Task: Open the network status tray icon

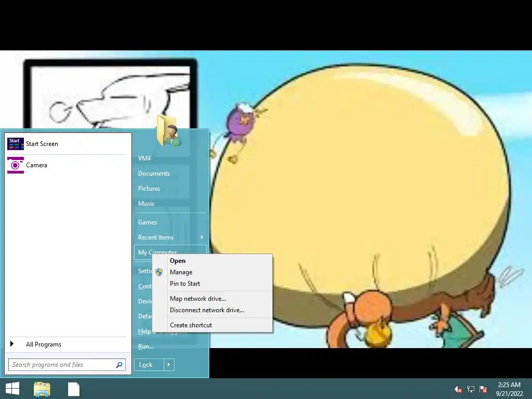Action: [x=471, y=389]
